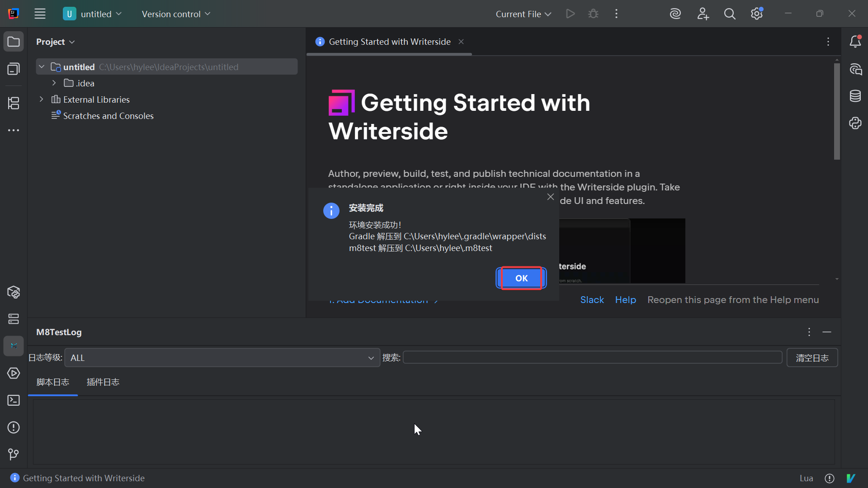Open the Python Console icon in right sidebar

coord(855,123)
